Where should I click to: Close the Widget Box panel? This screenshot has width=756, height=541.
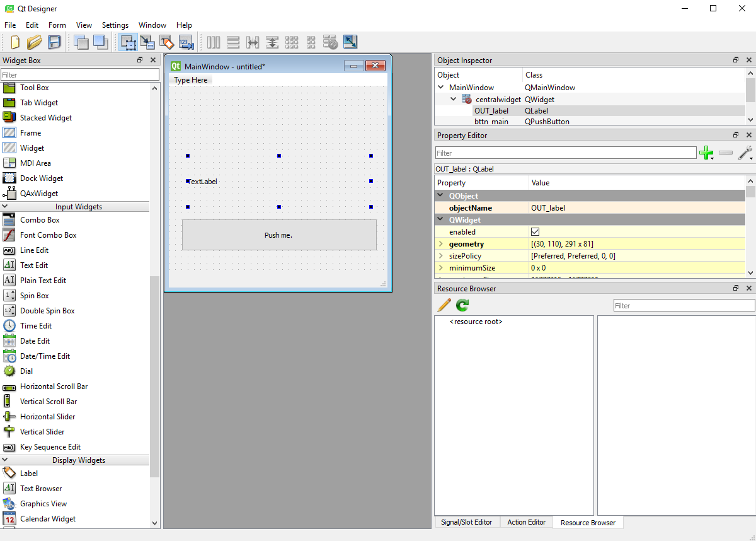pyautogui.click(x=152, y=60)
